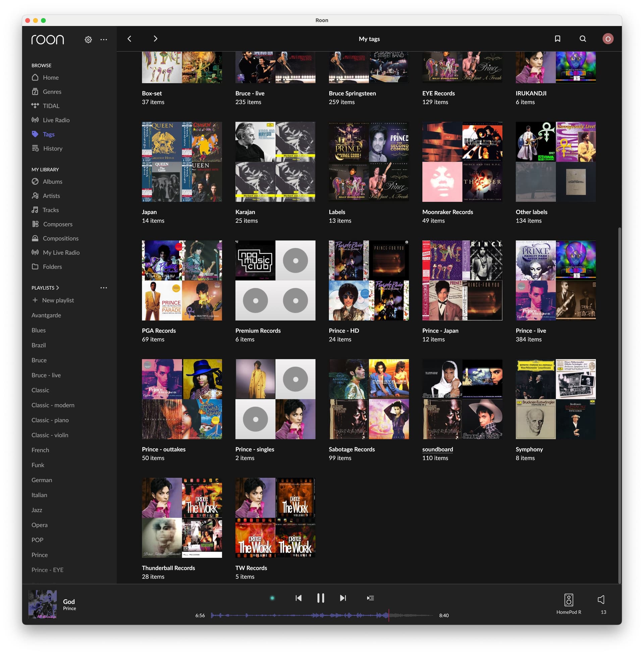Open the user profile avatar
Image resolution: width=644 pixels, height=654 pixels.
608,39
